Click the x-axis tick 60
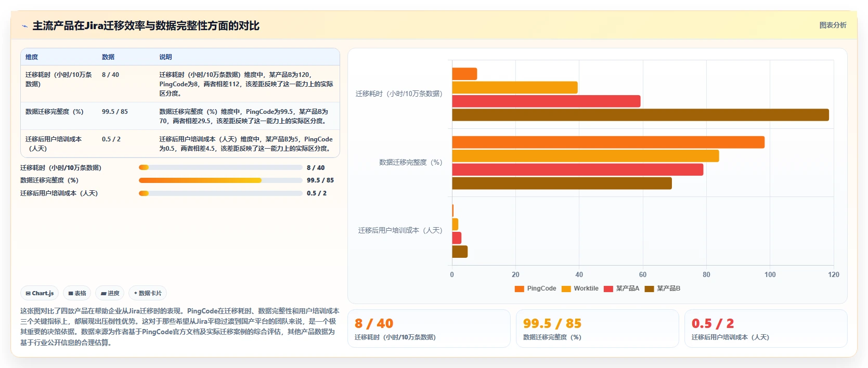Viewport: 868px width, 368px height. click(643, 275)
